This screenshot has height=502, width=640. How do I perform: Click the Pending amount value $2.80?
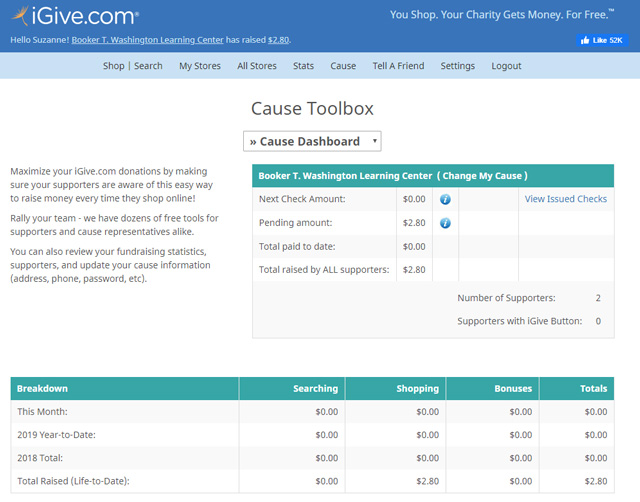pos(414,223)
